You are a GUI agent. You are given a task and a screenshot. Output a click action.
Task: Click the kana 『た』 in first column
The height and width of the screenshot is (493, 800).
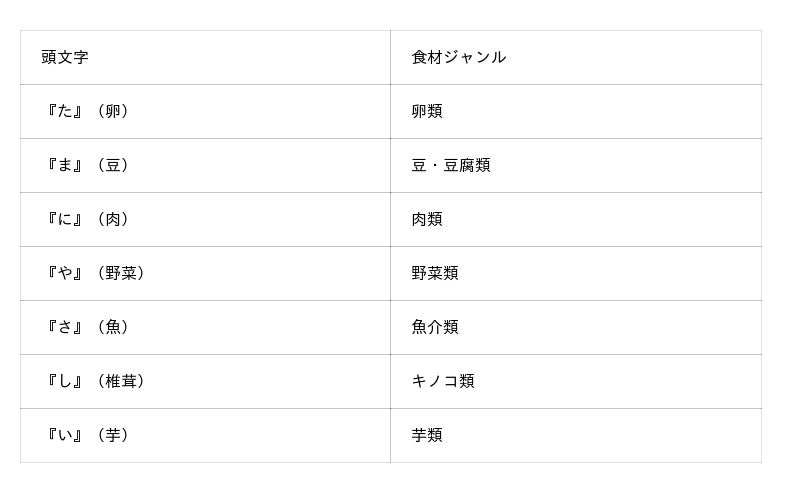[65, 111]
